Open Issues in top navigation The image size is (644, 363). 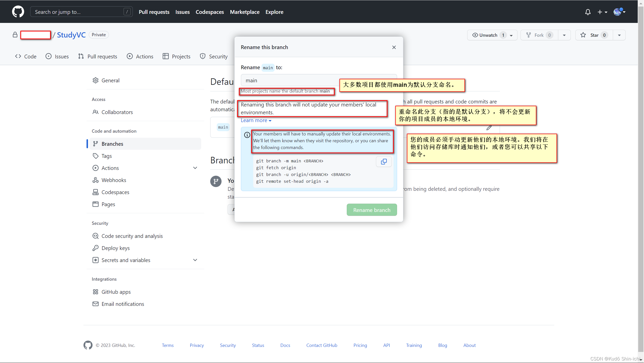click(182, 12)
